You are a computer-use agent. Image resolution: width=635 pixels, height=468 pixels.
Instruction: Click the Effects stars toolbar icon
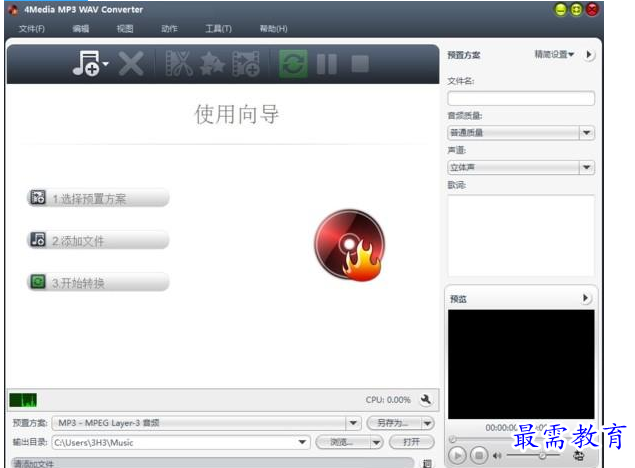212,64
